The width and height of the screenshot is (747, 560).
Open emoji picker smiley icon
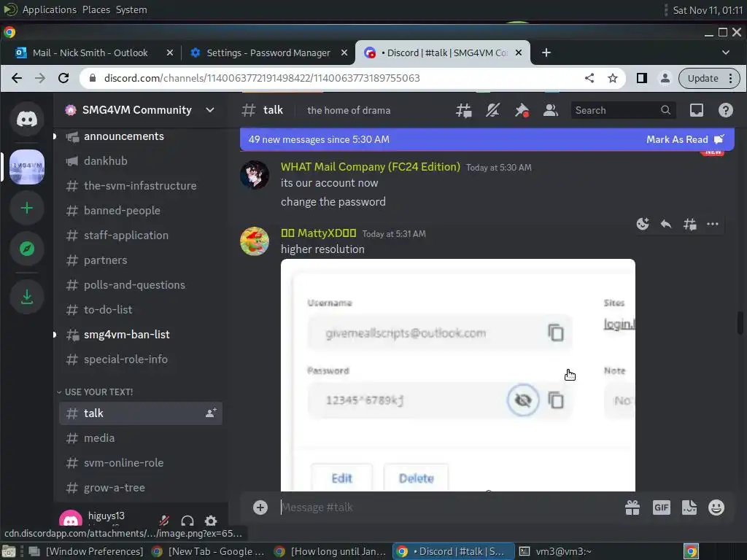coord(716,507)
